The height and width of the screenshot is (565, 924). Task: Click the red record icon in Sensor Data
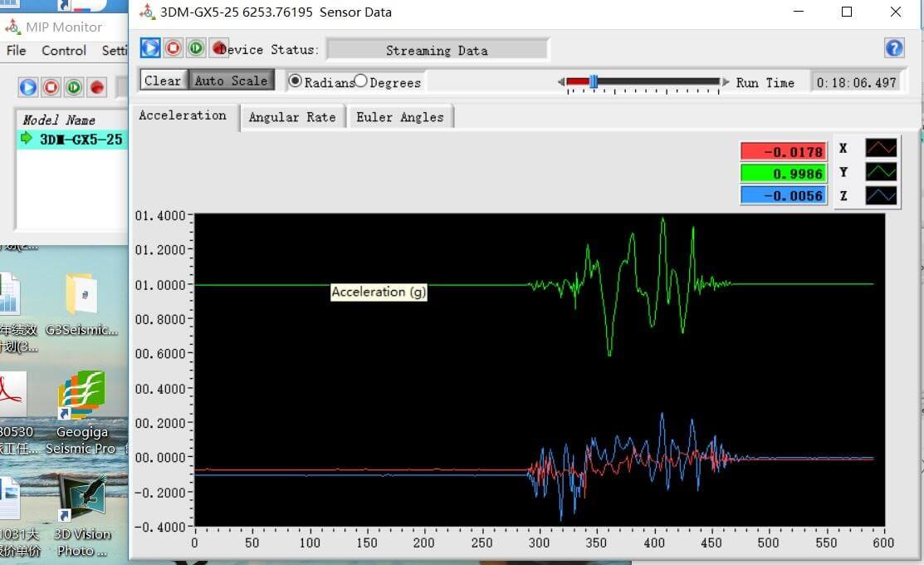(219, 47)
